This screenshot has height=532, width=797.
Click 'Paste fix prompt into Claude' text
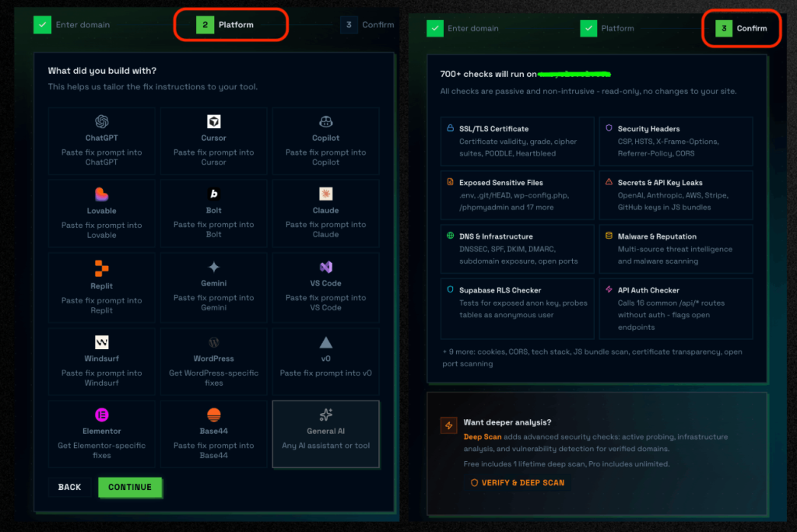coord(326,229)
